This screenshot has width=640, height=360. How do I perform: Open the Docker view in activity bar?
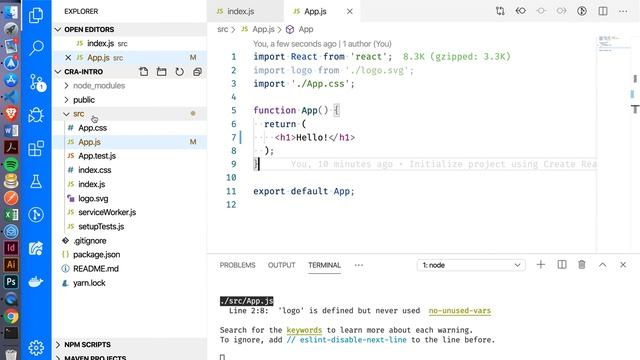[x=36, y=282]
